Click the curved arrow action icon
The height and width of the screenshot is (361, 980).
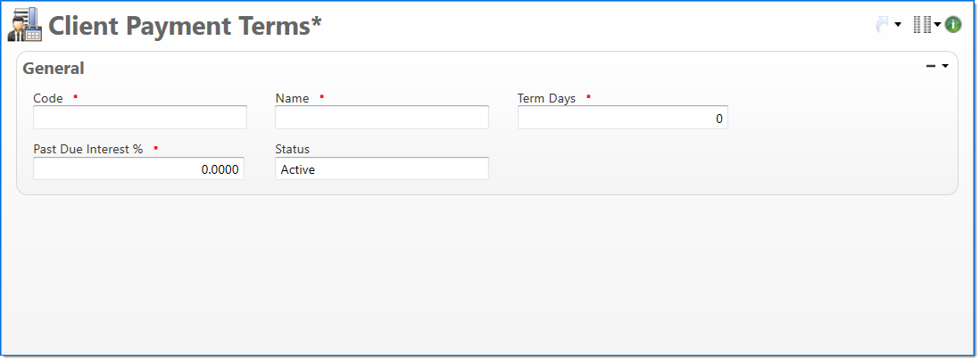click(x=883, y=25)
